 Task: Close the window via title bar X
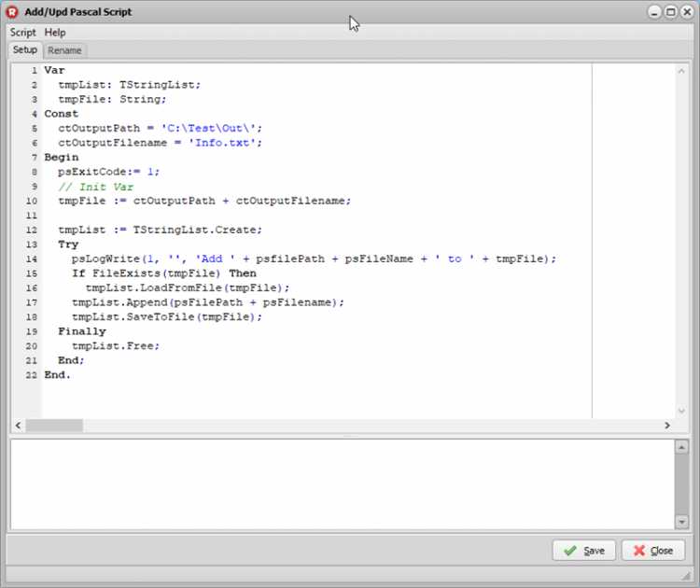(687, 12)
